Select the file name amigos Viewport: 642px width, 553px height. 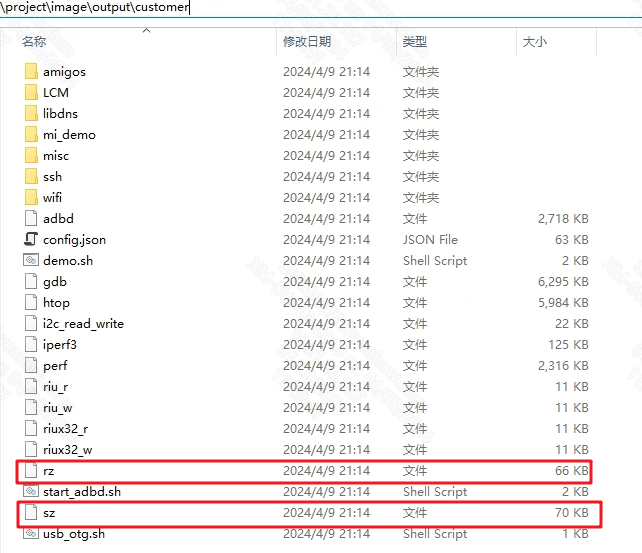coord(64,72)
